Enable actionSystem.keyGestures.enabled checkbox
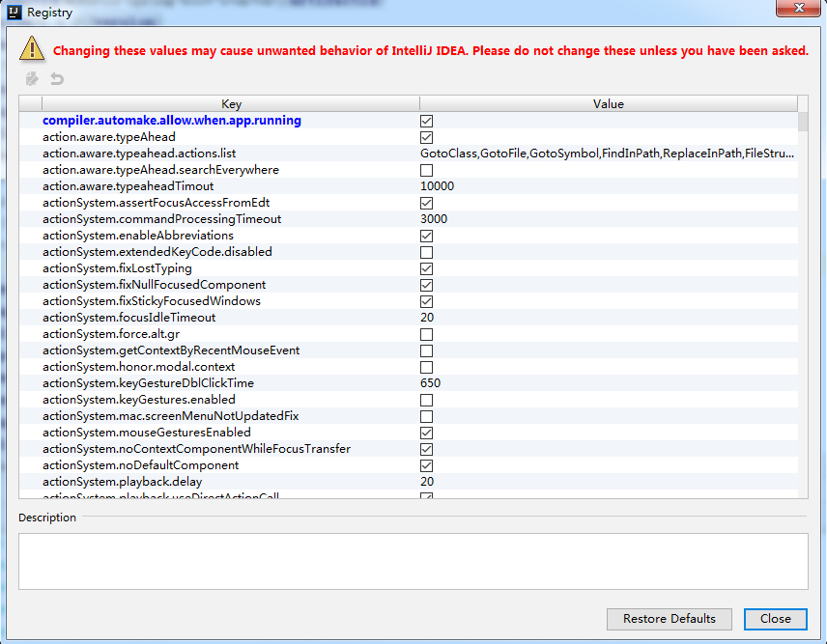The width and height of the screenshot is (827, 644). pyautogui.click(x=426, y=400)
